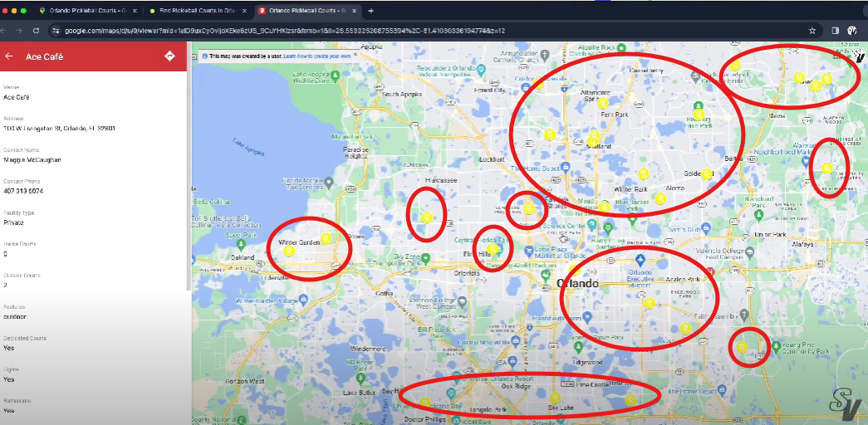Click the Orlando city label on map

576,283
